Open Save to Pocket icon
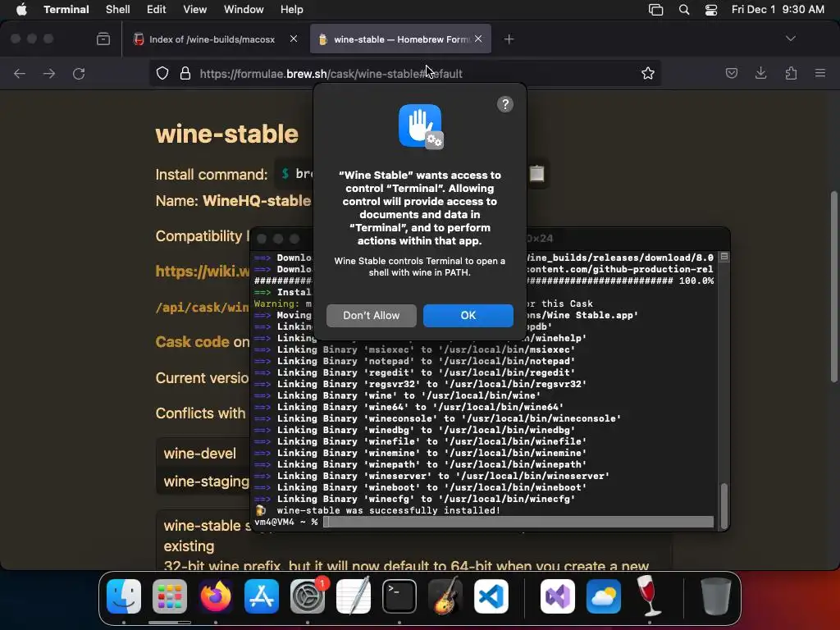Screen dimensions: 840x630 (x=731, y=73)
